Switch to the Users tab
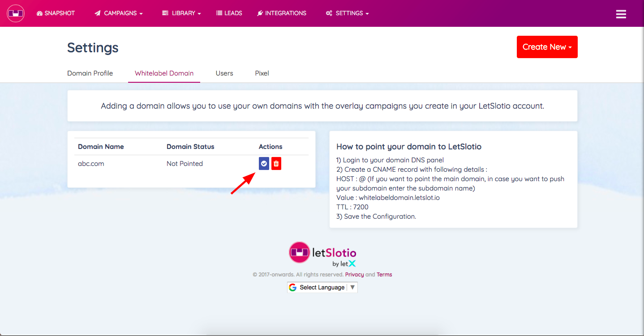The height and width of the screenshot is (336, 644). 224,73
